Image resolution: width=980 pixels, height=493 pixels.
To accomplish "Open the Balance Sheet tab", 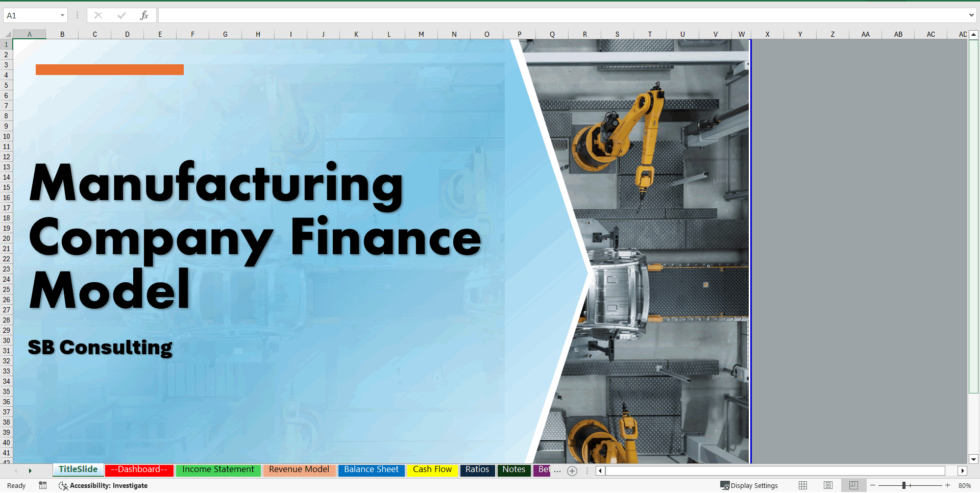I will coord(371,470).
